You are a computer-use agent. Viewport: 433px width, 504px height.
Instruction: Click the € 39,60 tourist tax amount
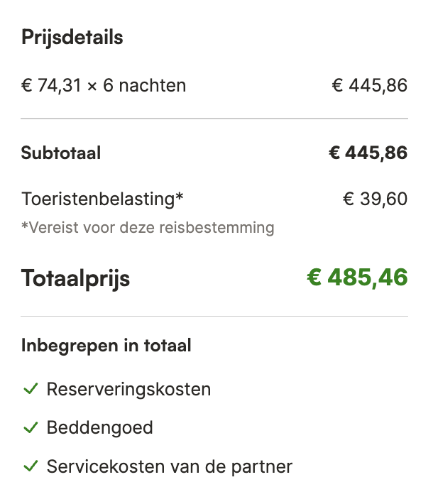[x=375, y=199]
